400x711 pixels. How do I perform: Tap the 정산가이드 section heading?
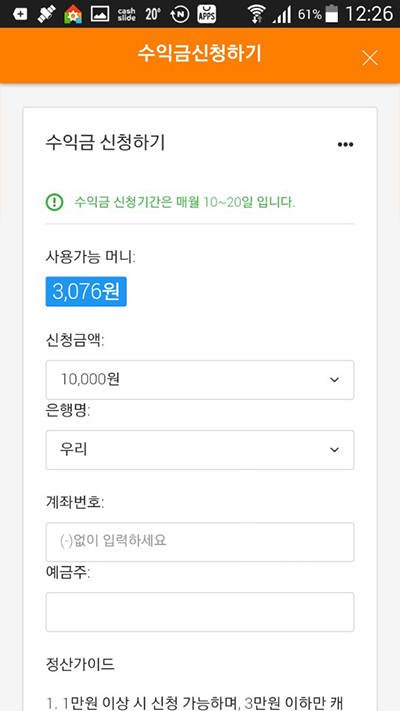80,665
